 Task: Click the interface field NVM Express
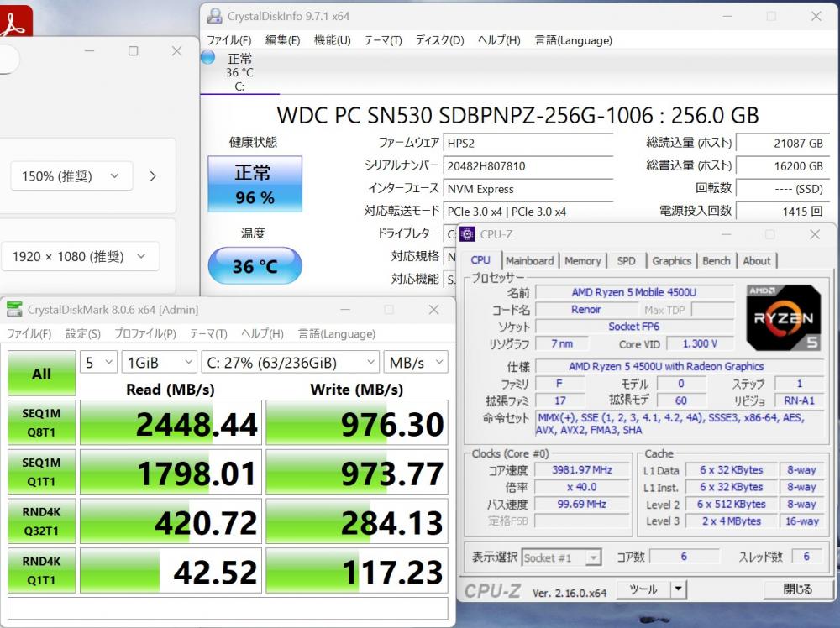point(528,188)
